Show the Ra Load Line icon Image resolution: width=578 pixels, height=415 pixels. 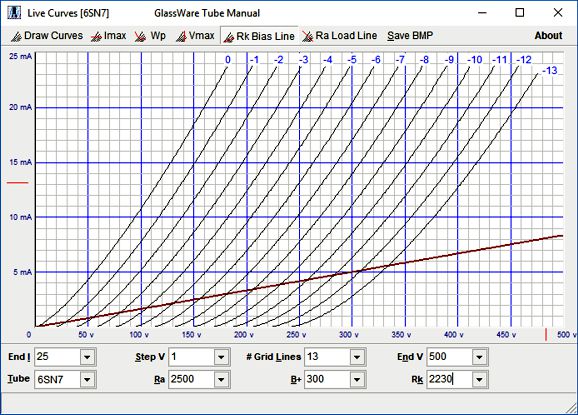click(x=308, y=36)
